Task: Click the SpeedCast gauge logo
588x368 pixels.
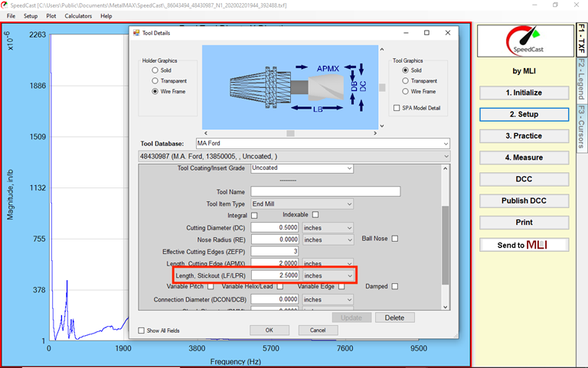Action: click(525, 41)
